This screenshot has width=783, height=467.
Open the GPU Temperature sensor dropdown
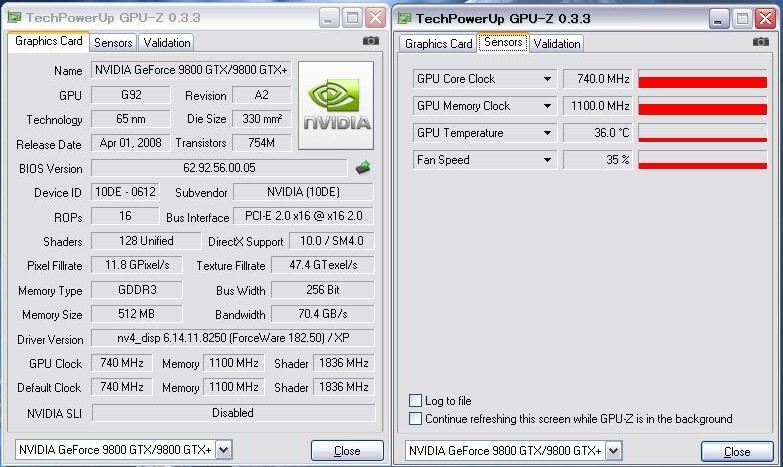[x=547, y=133]
